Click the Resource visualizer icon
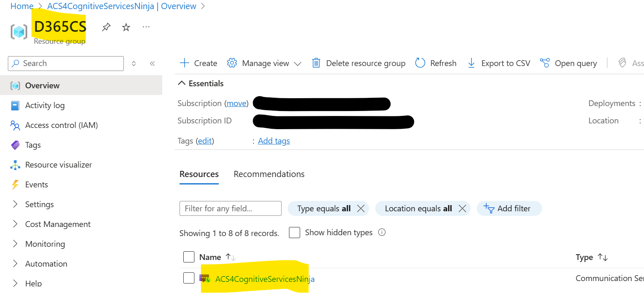Screen dimensions: 644x293 point(15,165)
